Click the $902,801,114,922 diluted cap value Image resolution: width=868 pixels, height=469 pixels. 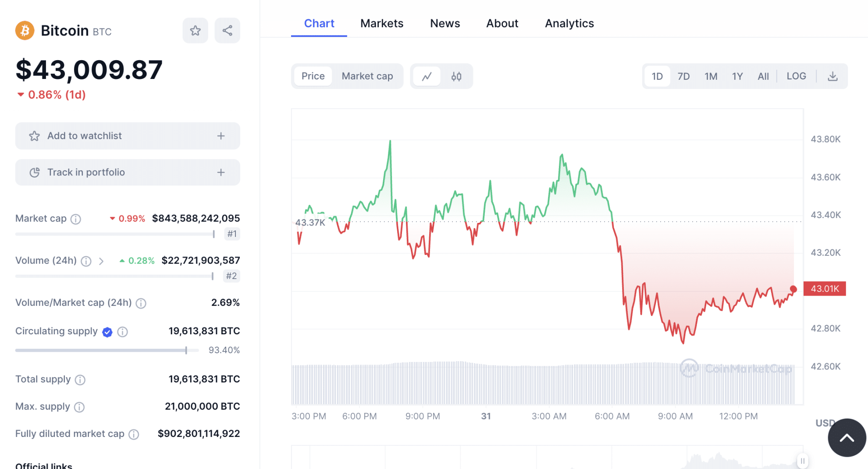(x=199, y=434)
